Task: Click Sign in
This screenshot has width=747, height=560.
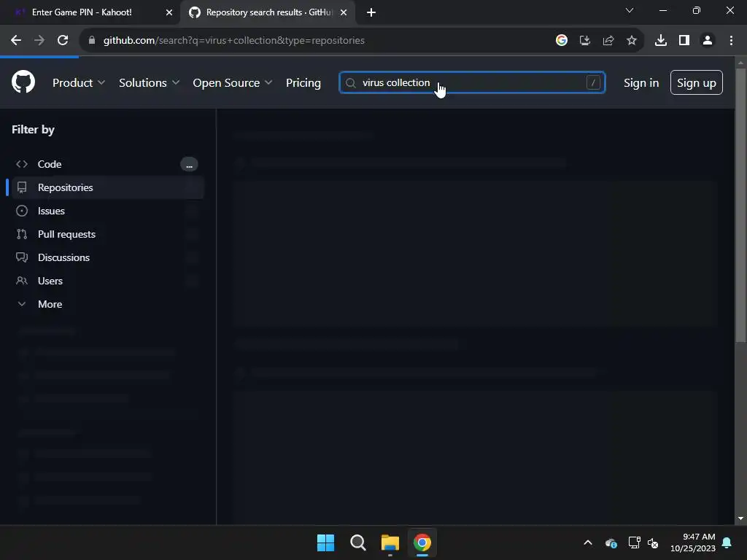Action: click(640, 83)
